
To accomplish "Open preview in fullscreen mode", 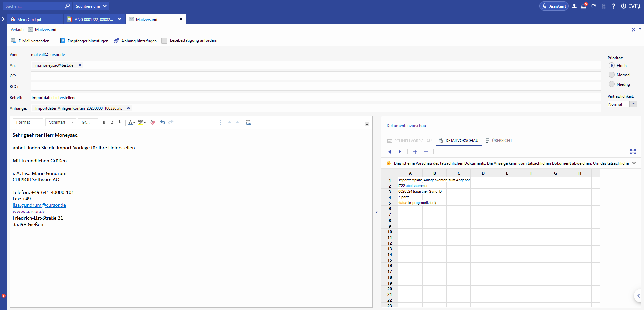I will click(633, 152).
